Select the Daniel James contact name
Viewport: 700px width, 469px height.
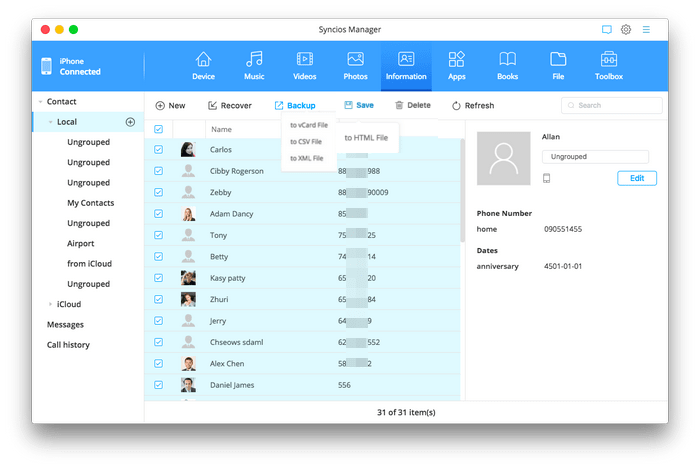tap(232, 385)
